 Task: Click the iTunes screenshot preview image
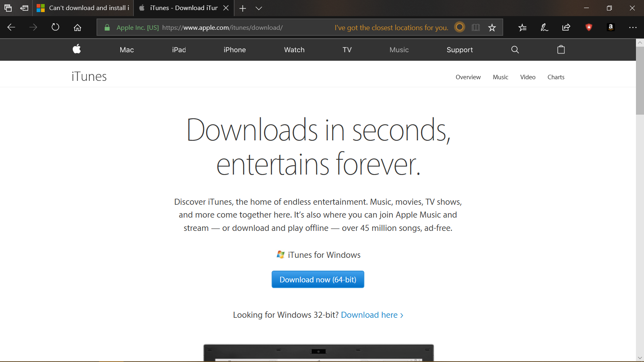click(x=319, y=353)
